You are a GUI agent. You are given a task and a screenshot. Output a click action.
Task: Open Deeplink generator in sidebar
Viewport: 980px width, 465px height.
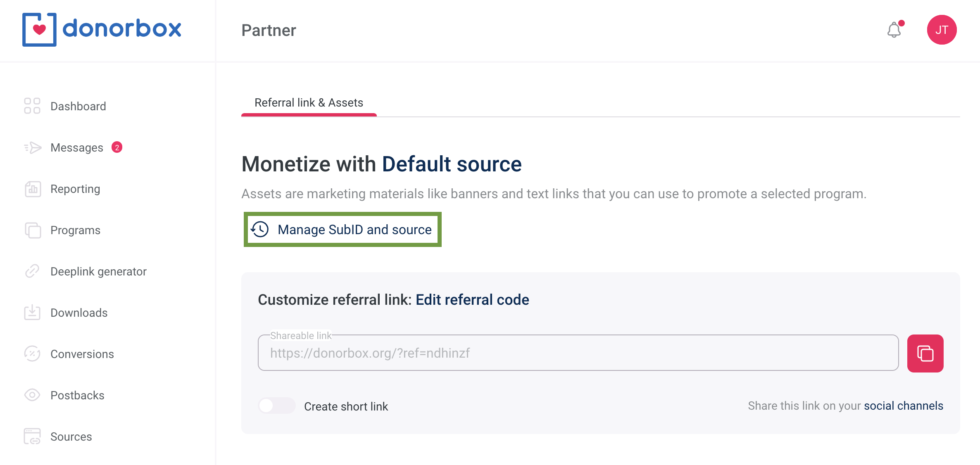(x=98, y=272)
